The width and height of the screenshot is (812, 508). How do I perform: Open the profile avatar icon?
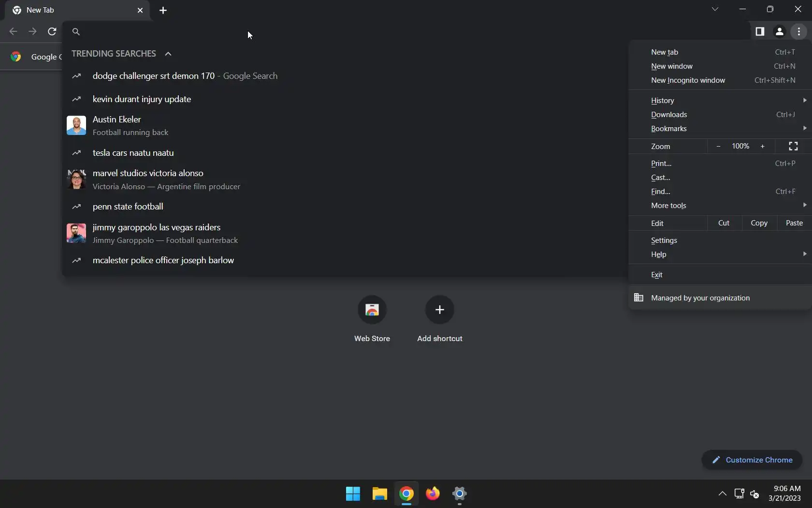pos(779,31)
